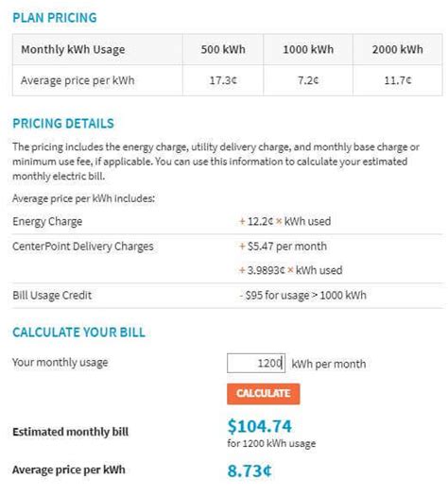Click the 17.3¢ average price cell
Image resolution: width=448 pixels, height=495 pixels.
tap(223, 80)
